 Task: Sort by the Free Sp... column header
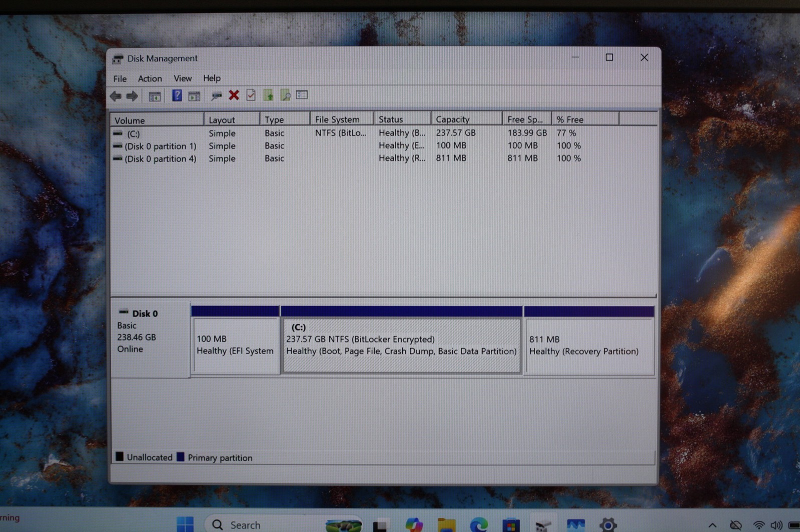pos(527,119)
